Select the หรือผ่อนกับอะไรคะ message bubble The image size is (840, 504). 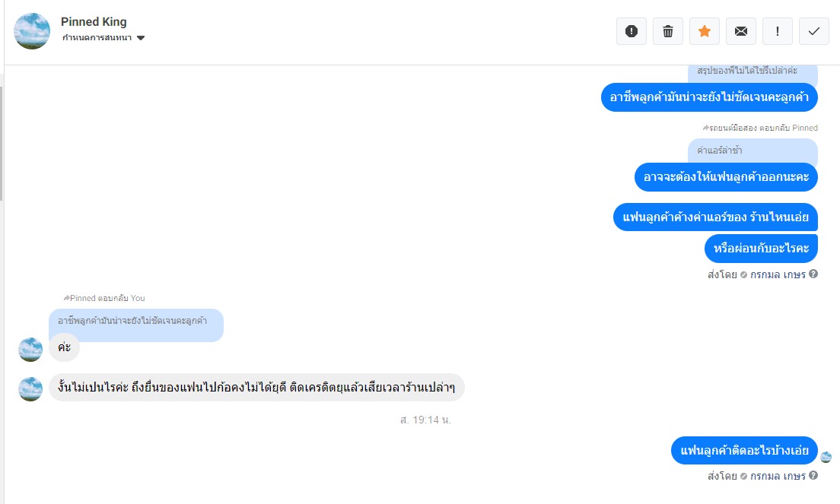point(761,249)
